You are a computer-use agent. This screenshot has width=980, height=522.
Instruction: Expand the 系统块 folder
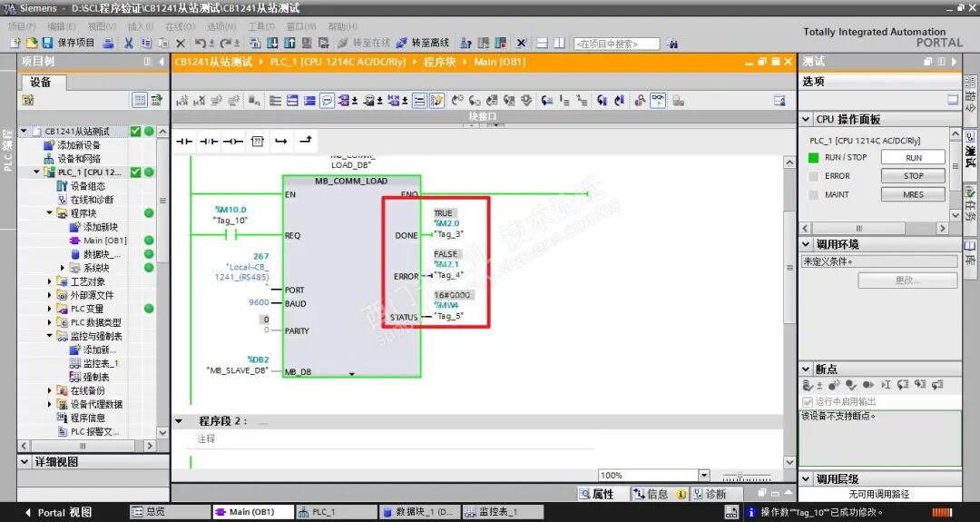[x=63, y=268]
